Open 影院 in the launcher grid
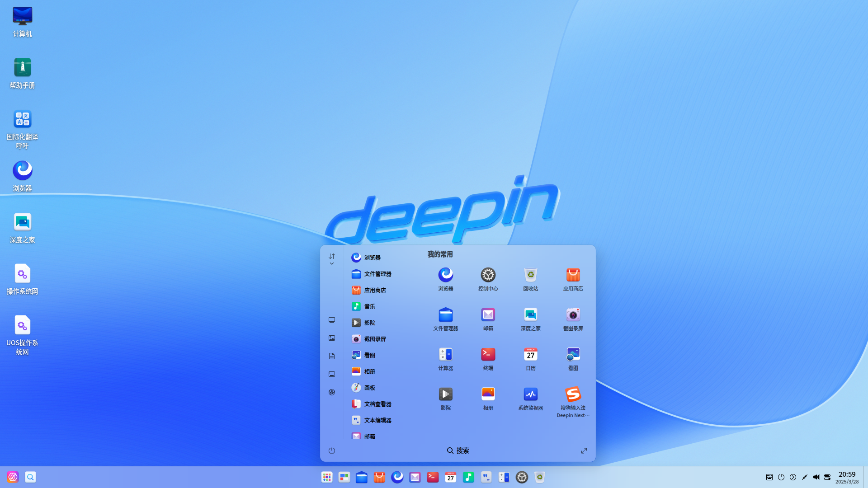Screen dimensions: 868x488 pos(445,398)
